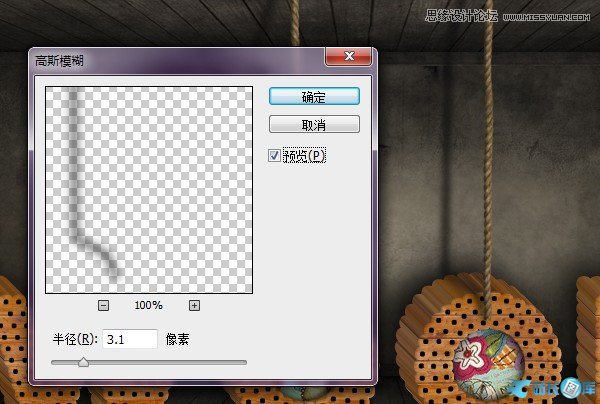The image size is (600, 404).
Task: Click the empty checkerboard area of preview
Action: [180, 180]
